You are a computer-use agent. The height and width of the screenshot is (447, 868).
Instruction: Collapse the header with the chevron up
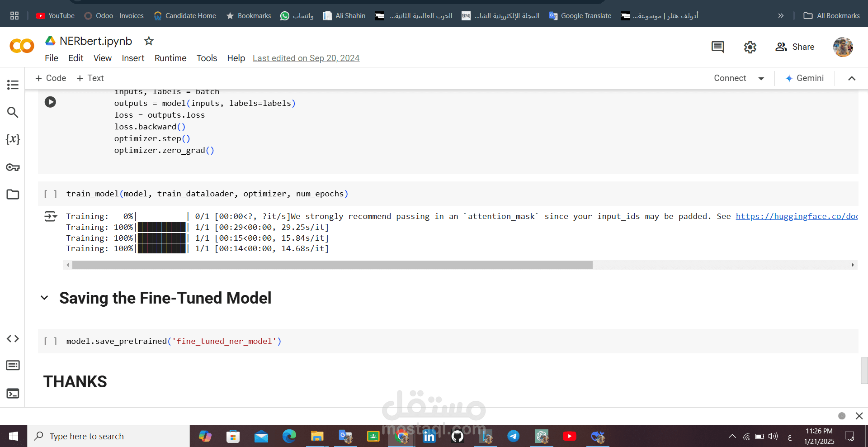(x=852, y=79)
